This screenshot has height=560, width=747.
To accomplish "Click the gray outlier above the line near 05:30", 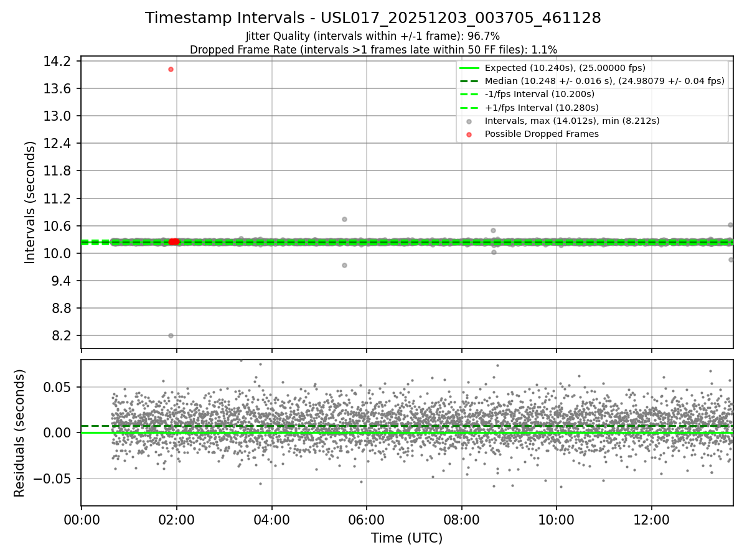I will pos(344,219).
